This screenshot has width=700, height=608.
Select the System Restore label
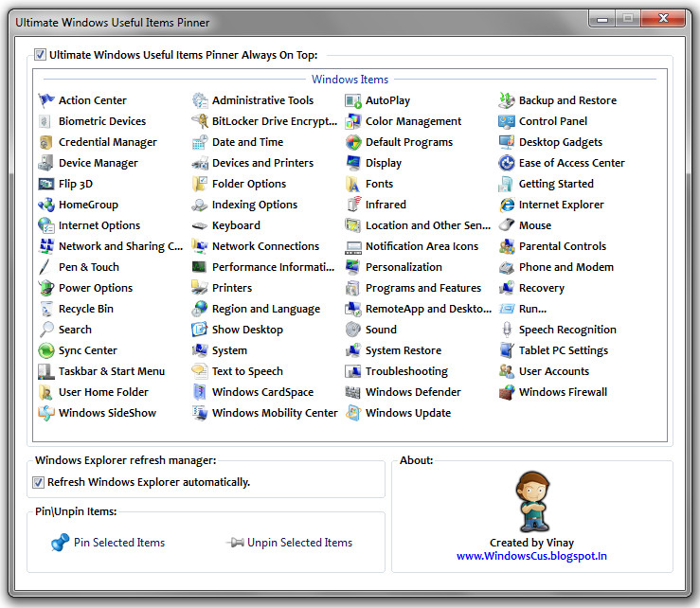point(404,350)
